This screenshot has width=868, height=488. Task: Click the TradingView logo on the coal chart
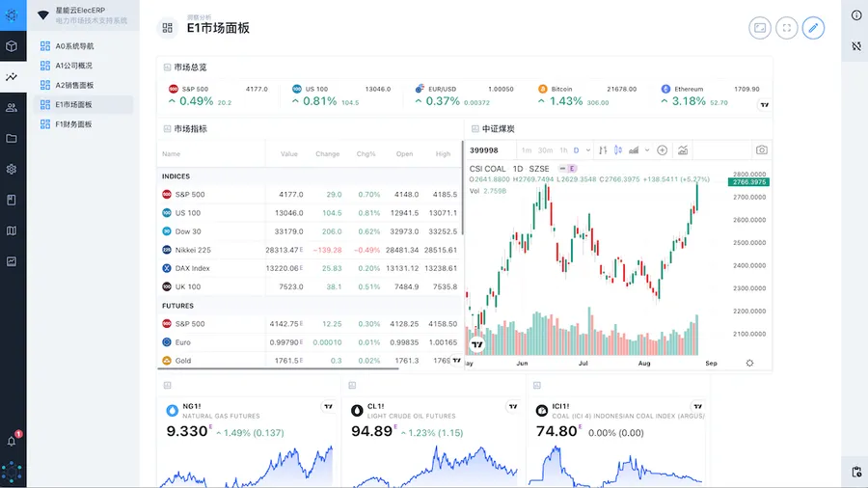point(477,344)
